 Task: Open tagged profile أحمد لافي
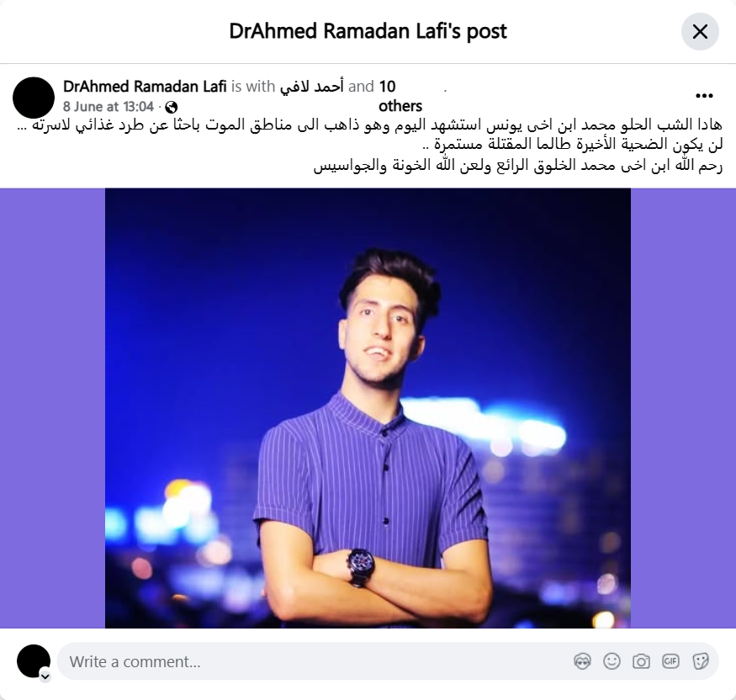(x=312, y=87)
